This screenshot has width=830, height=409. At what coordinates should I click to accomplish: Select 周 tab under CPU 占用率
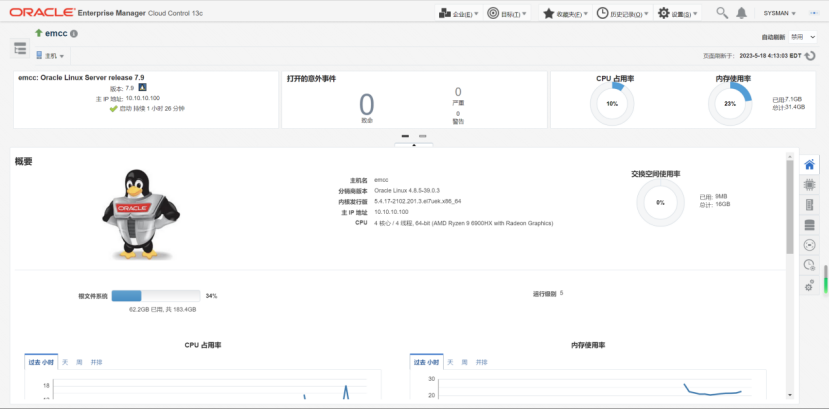coord(79,362)
